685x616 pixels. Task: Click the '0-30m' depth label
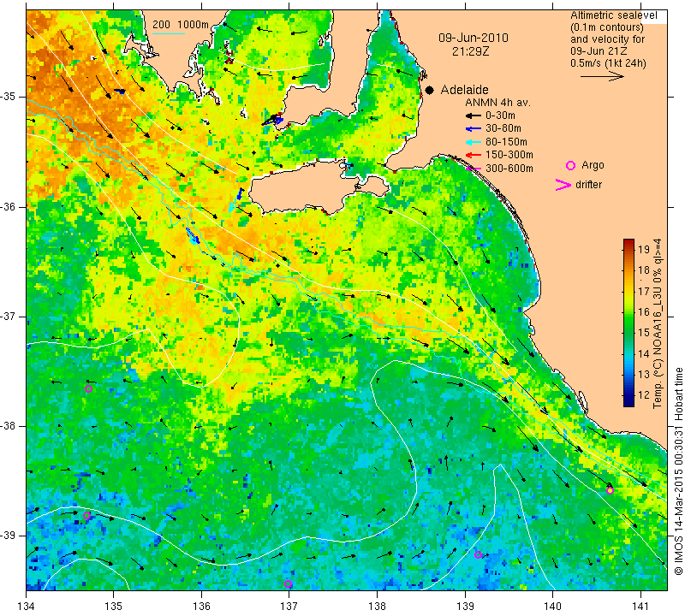coord(500,115)
